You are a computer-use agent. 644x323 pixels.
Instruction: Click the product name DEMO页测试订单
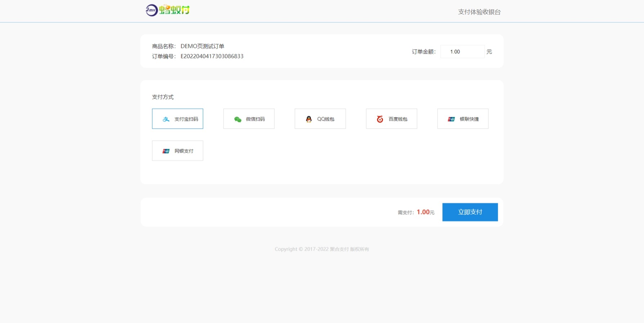[x=202, y=46]
